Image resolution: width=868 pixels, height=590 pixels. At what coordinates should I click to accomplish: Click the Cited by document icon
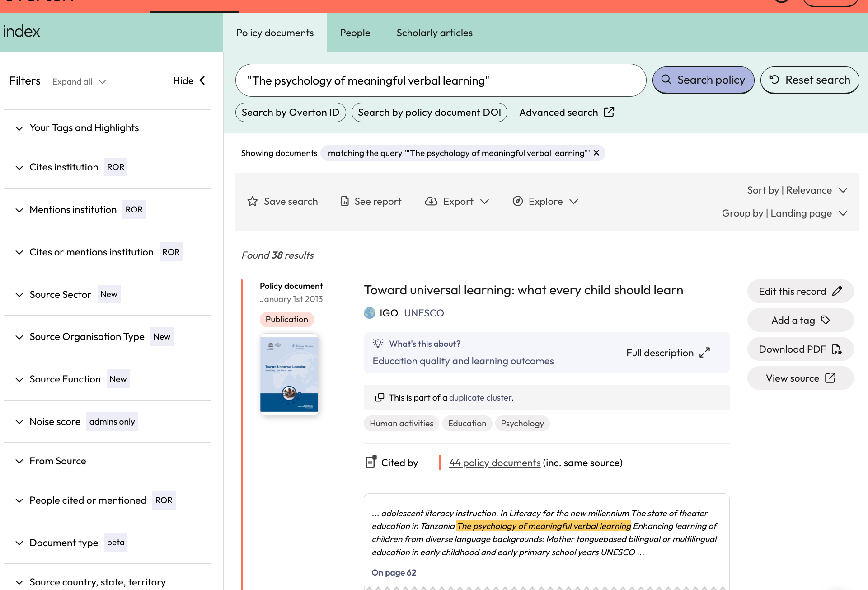point(371,462)
